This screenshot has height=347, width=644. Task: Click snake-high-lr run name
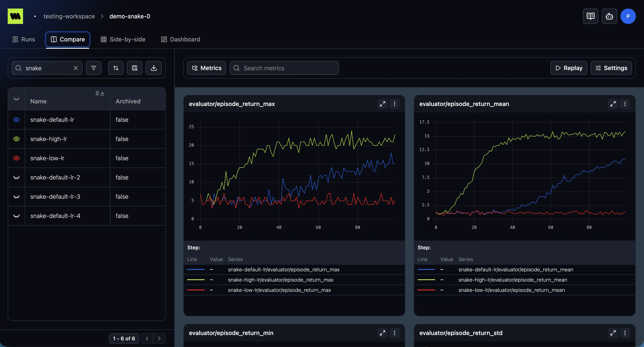48,139
